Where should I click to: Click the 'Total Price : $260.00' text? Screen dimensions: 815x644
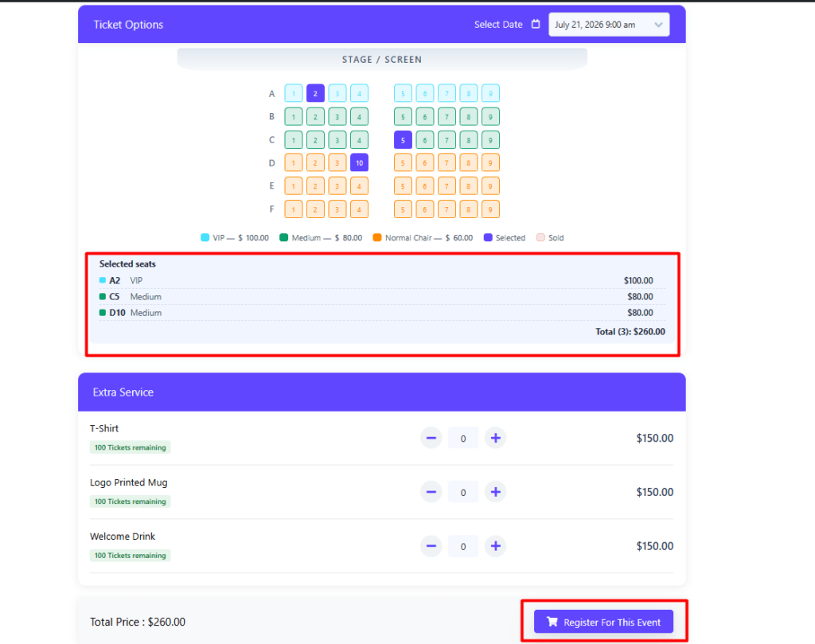coord(138,622)
